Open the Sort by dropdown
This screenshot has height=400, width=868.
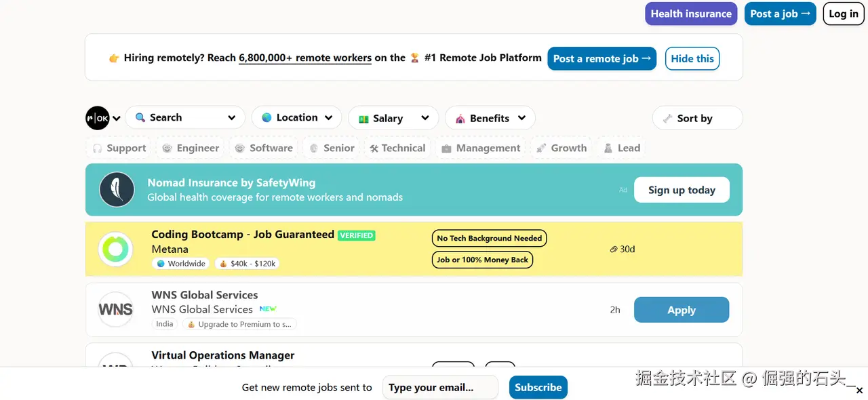(x=696, y=118)
